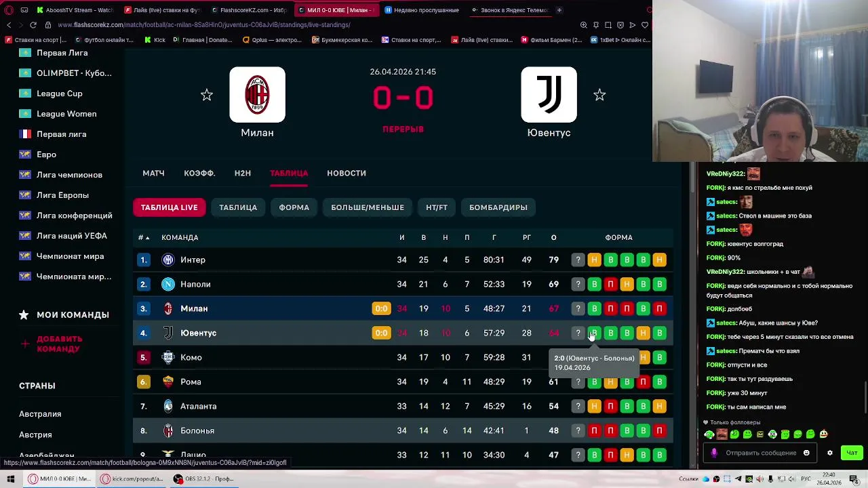Open the 1xBet bookmark
This screenshot has height=488, width=868.
[x=620, y=40]
